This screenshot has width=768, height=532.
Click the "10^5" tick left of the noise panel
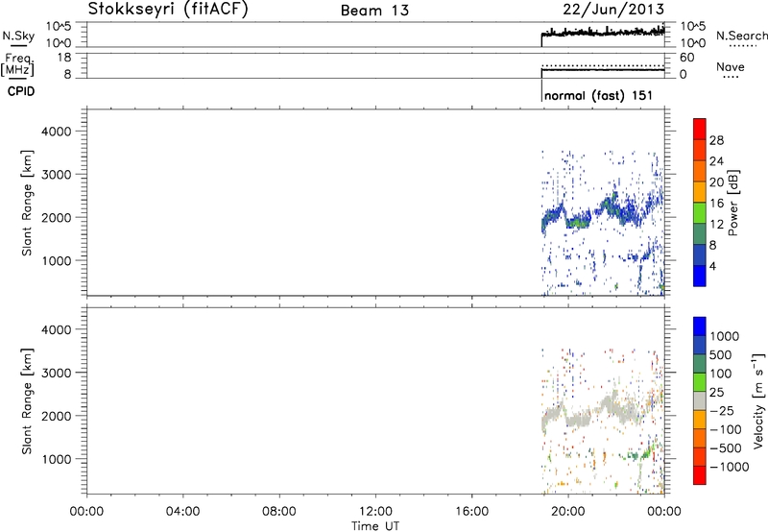[x=59, y=27]
